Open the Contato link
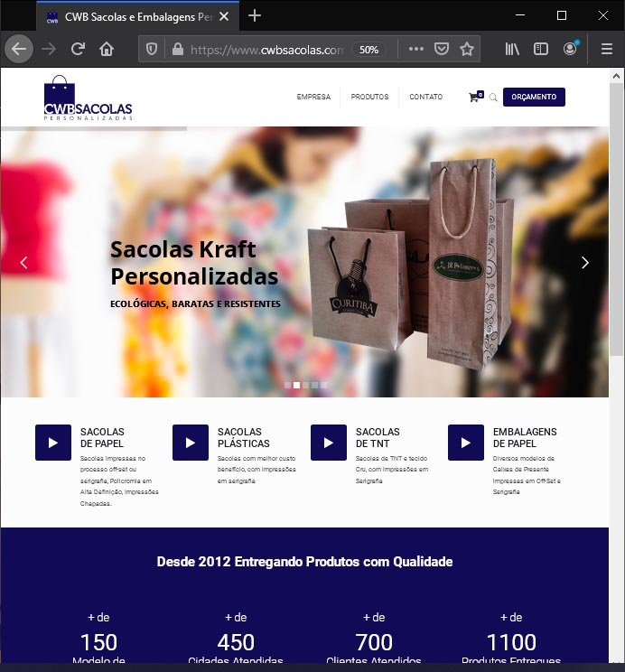625x672 pixels. [x=425, y=98]
